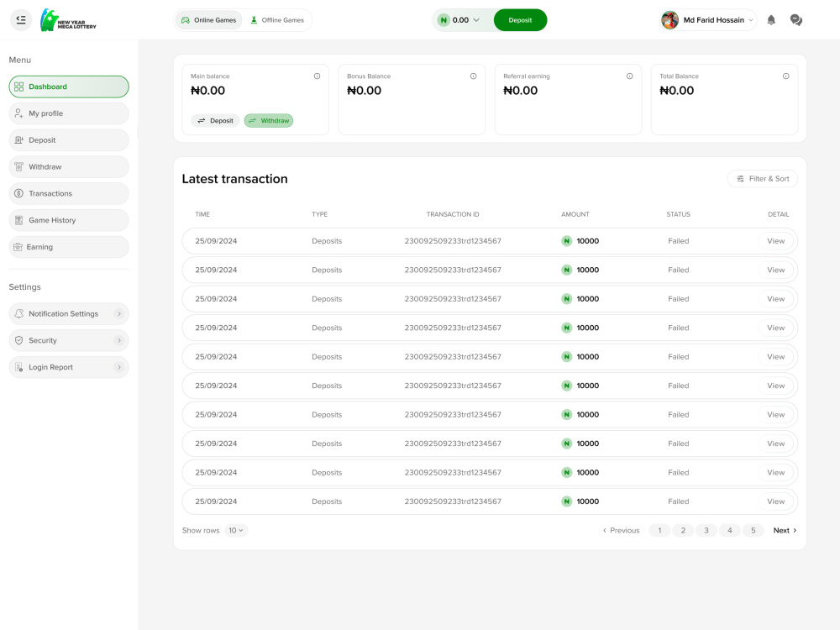
Task: Click Md Farid Hossain's profile avatar
Action: [x=669, y=20]
